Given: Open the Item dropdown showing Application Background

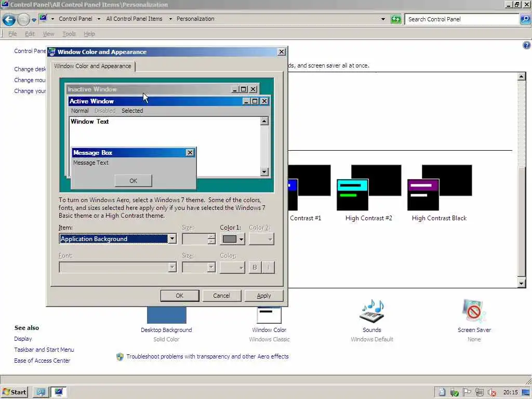Looking at the screenshot, I should [x=172, y=239].
